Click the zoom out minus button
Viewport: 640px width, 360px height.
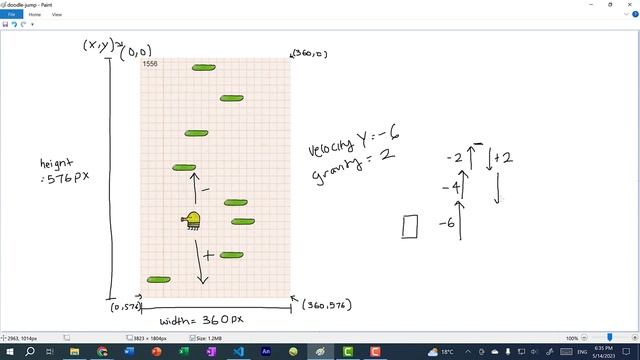pyautogui.click(x=584, y=338)
